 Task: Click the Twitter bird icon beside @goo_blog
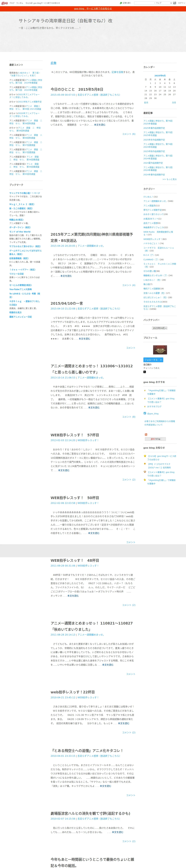[x=145, y=413]
